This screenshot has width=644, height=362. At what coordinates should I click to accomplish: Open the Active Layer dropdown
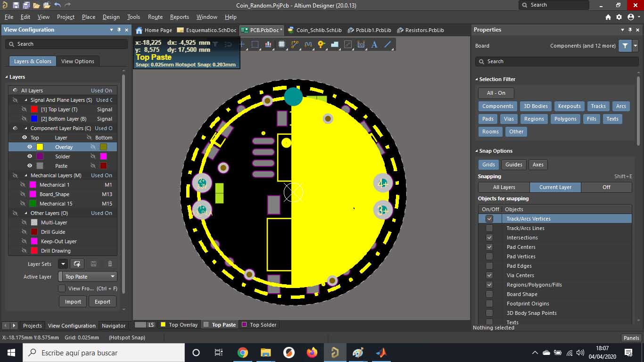[x=88, y=277]
